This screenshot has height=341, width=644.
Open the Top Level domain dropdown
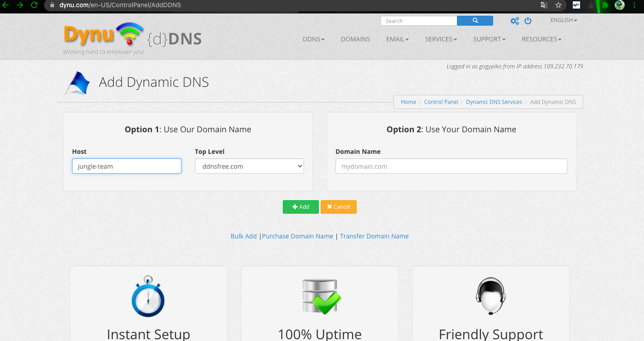(249, 166)
